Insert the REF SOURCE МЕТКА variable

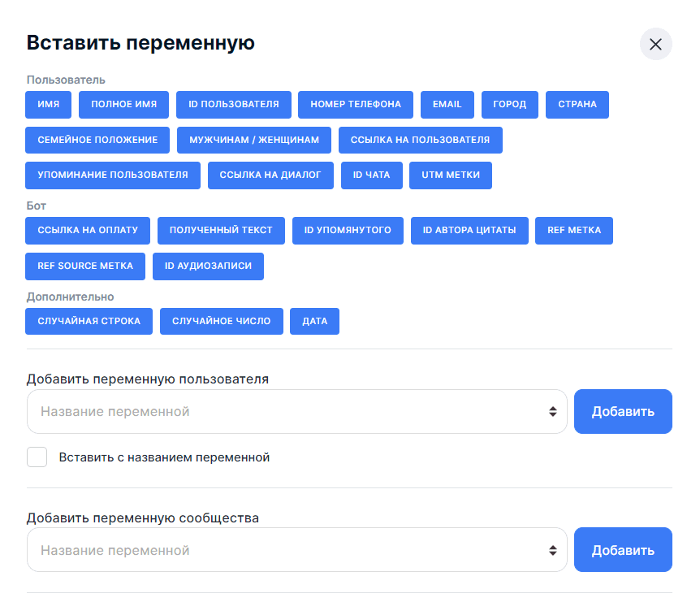(x=85, y=266)
